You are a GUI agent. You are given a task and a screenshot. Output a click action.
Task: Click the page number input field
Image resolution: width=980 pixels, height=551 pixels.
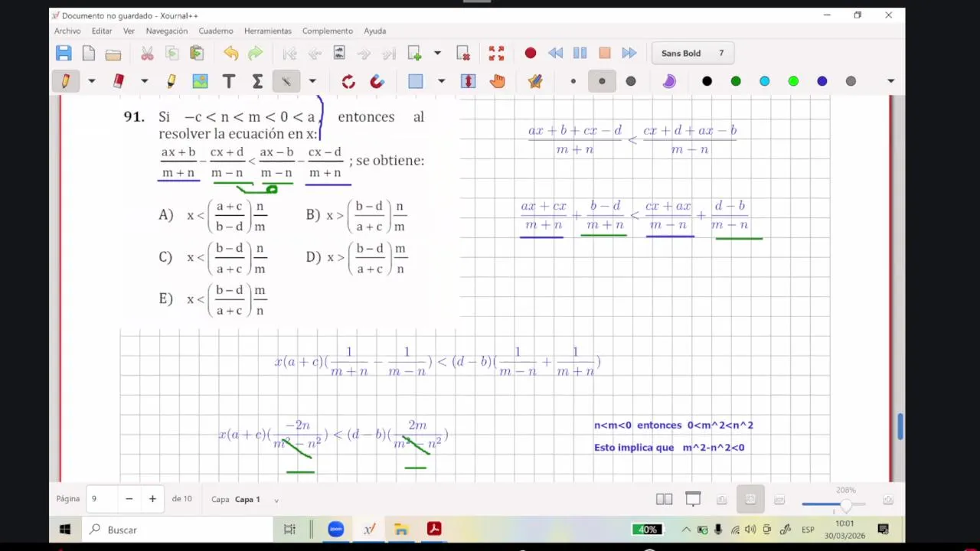pos(100,499)
